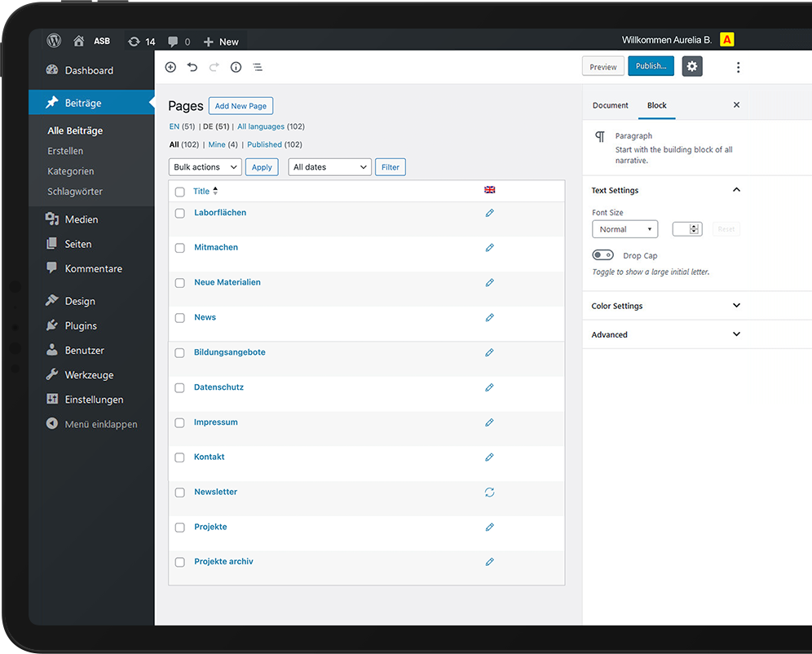812x654 pixels.
Task: Open the content structure info icon
Action: click(236, 67)
